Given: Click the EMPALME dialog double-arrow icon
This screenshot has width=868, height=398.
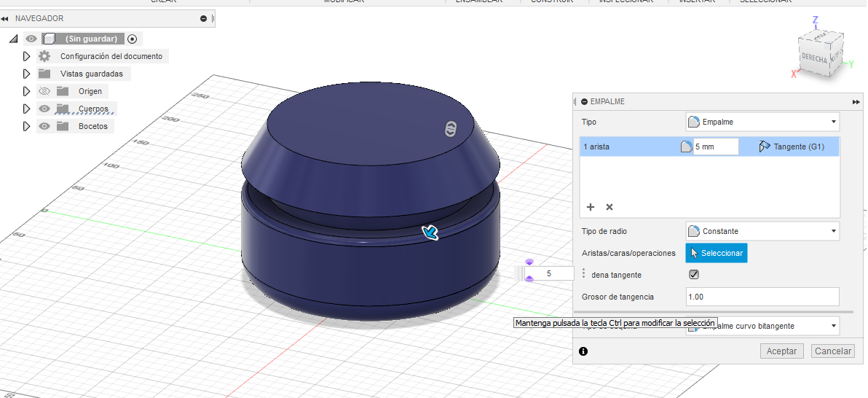Looking at the screenshot, I should [x=856, y=102].
